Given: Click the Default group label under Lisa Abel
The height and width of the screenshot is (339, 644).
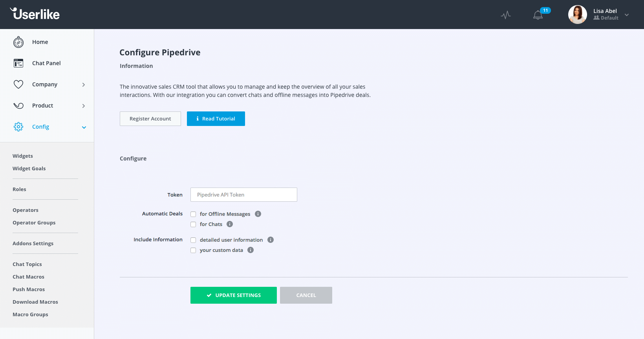Looking at the screenshot, I should [x=606, y=18].
